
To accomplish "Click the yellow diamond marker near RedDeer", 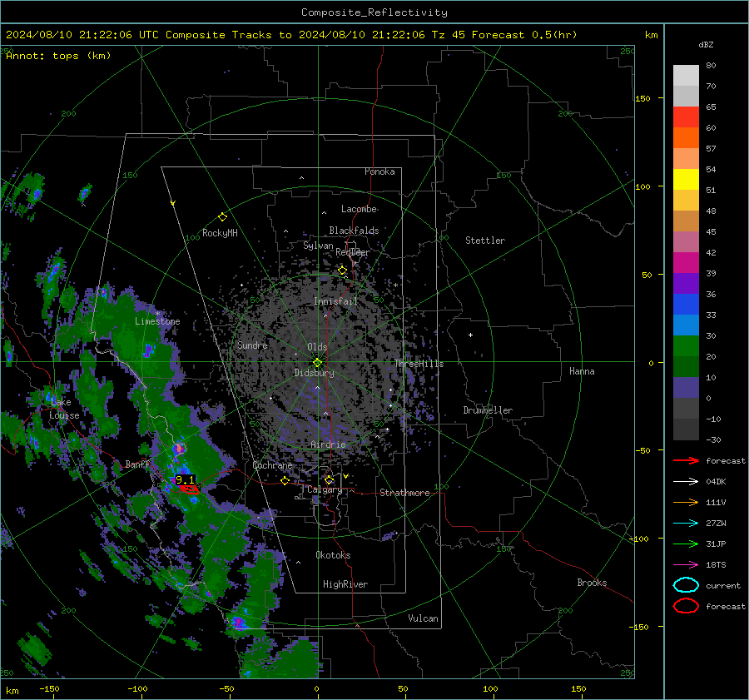I will pyautogui.click(x=342, y=271).
